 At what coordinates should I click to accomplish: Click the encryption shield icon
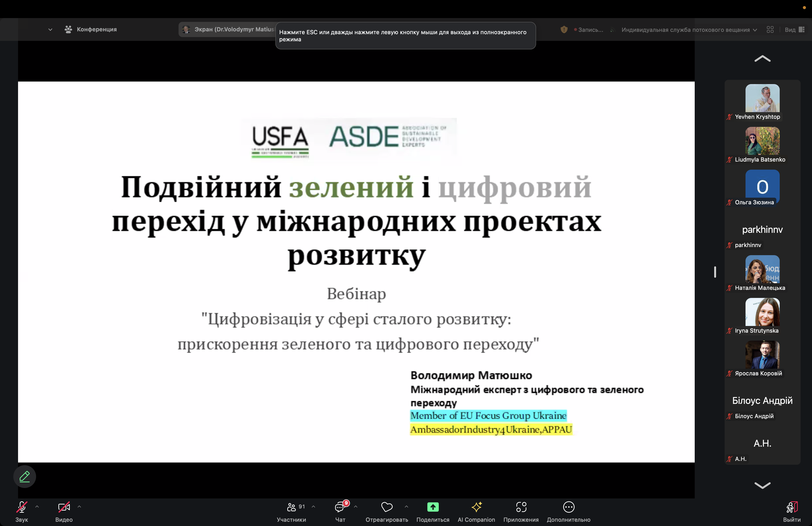pyautogui.click(x=564, y=30)
